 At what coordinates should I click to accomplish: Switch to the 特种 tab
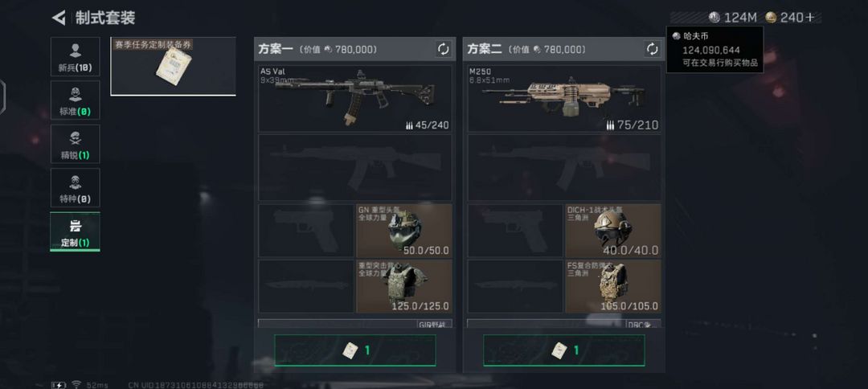76,187
